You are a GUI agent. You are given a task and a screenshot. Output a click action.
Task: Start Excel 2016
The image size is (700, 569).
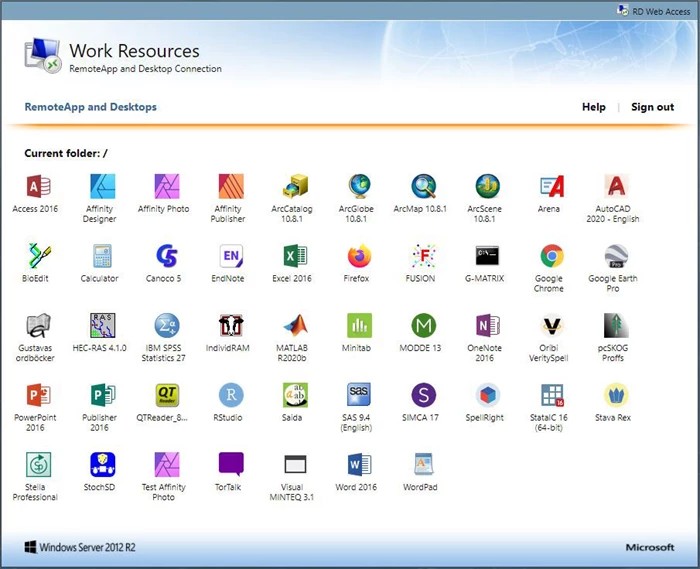click(295, 256)
